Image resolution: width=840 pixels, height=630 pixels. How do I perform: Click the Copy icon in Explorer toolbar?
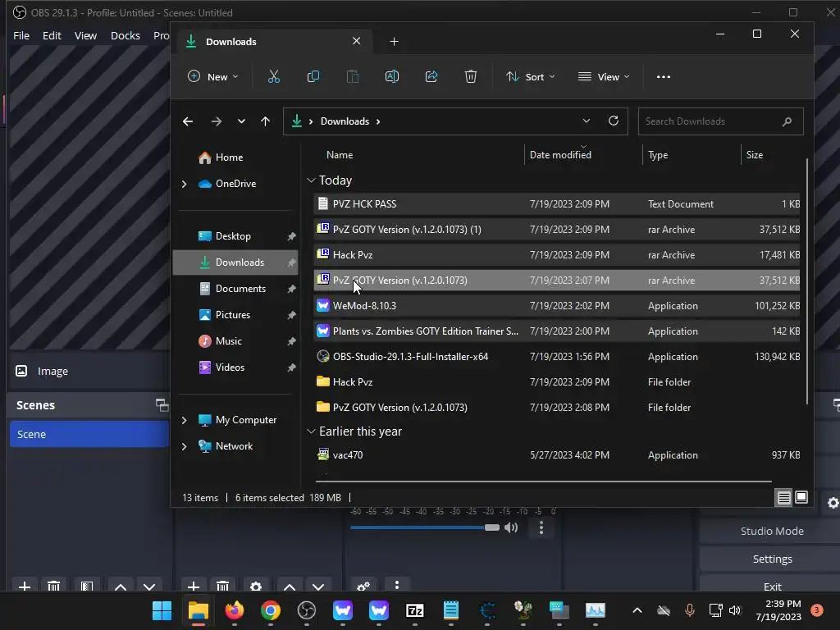[x=313, y=76]
